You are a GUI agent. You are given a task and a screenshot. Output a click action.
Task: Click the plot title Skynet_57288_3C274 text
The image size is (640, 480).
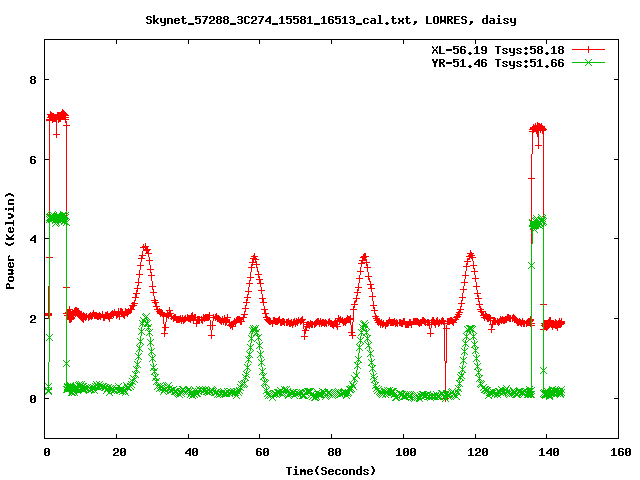point(331,20)
